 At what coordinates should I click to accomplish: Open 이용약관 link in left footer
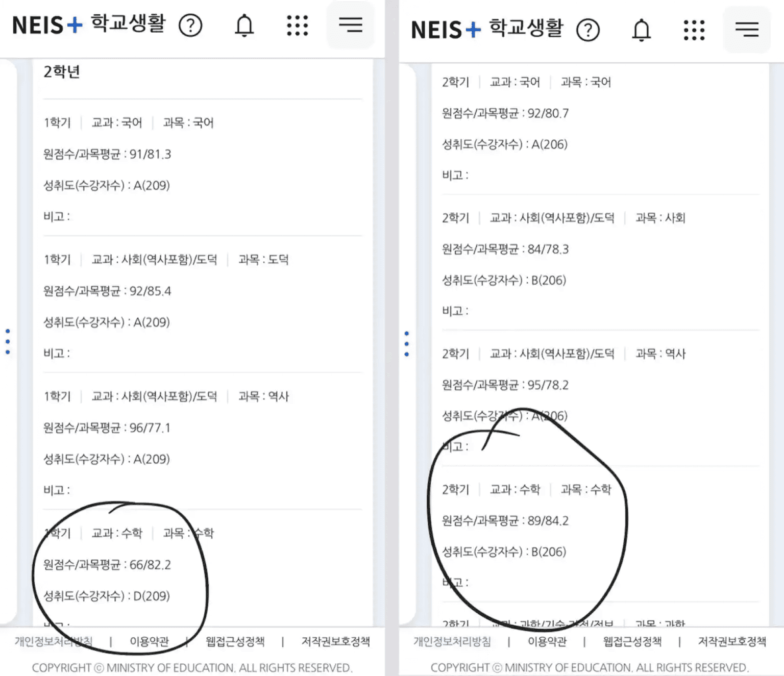tap(149, 641)
